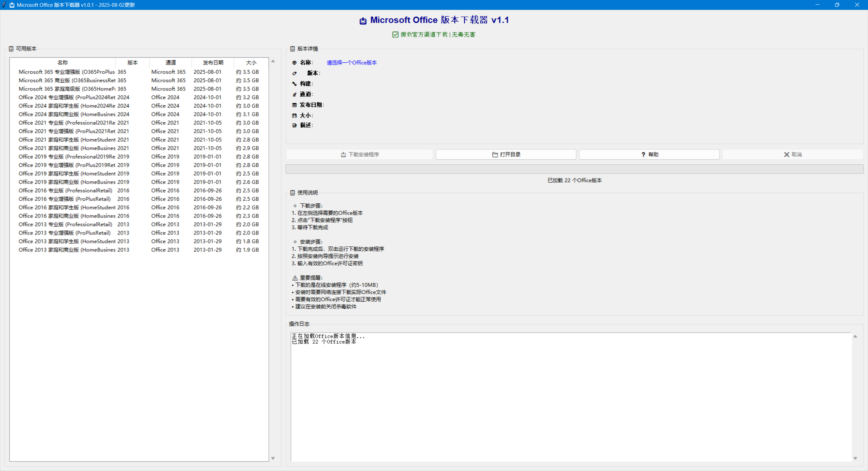
Task: Click the title bar feather icon
Action: coord(4,5)
